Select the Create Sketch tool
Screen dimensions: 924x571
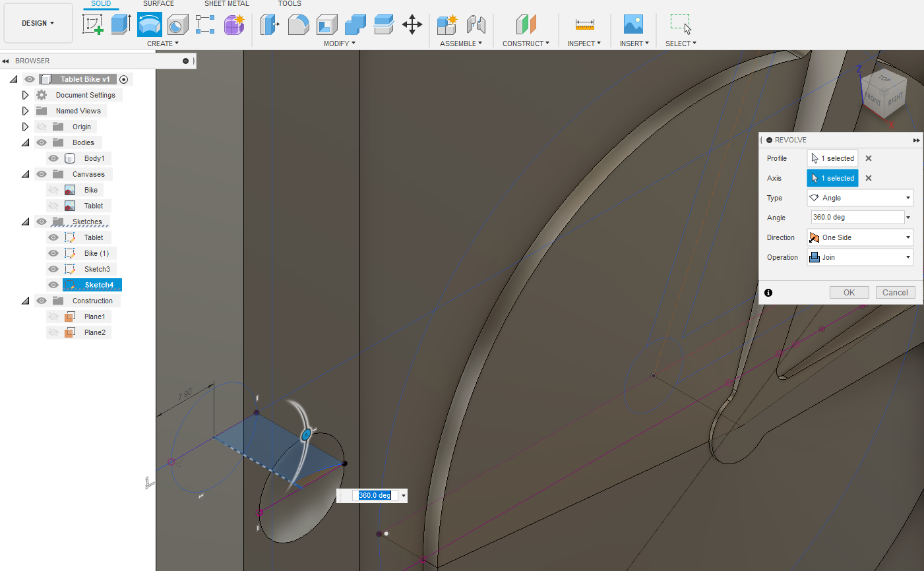pos(93,24)
